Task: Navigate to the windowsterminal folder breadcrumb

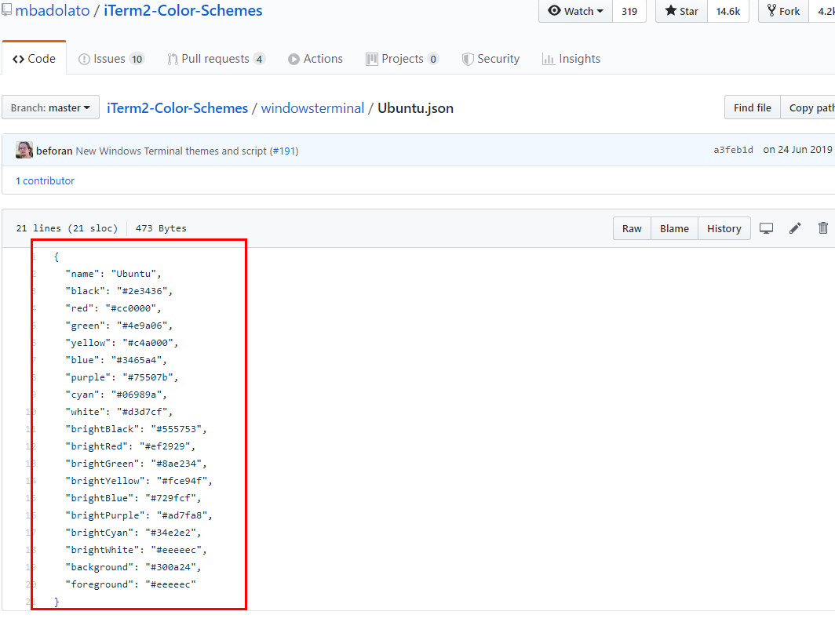Action: coord(312,107)
